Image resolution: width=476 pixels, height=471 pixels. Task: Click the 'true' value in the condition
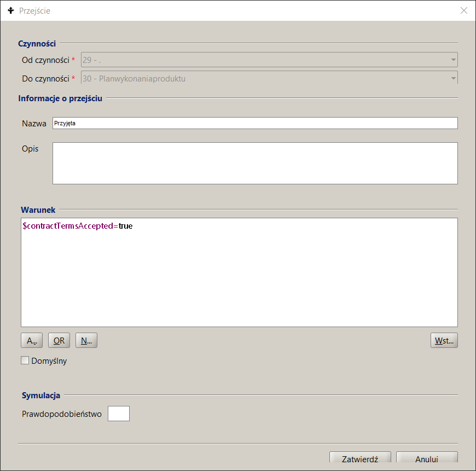(125, 226)
